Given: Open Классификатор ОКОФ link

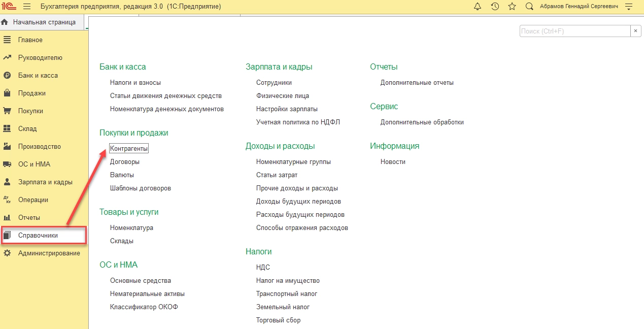Looking at the screenshot, I should (x=144, y=307).
